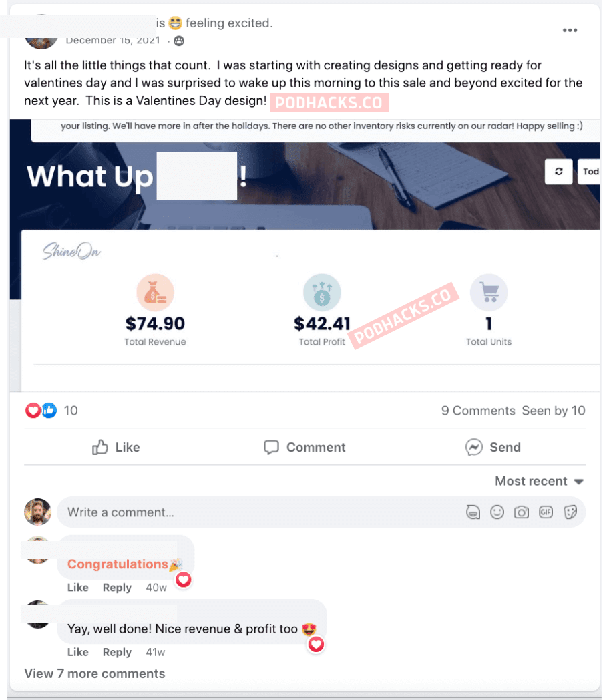Open the sticker picker icon
609x700 pixels.
(570, 512)
